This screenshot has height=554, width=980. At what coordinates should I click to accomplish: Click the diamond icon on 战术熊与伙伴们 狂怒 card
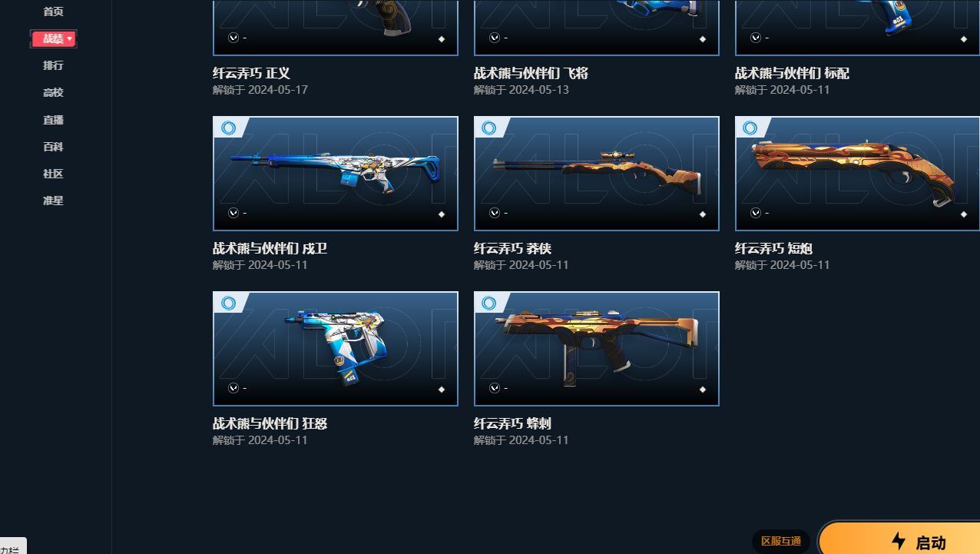[x=441, y=390]
